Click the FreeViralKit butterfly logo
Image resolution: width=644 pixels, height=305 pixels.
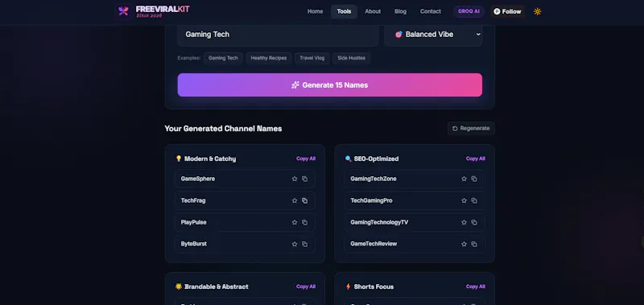point(123,11)
